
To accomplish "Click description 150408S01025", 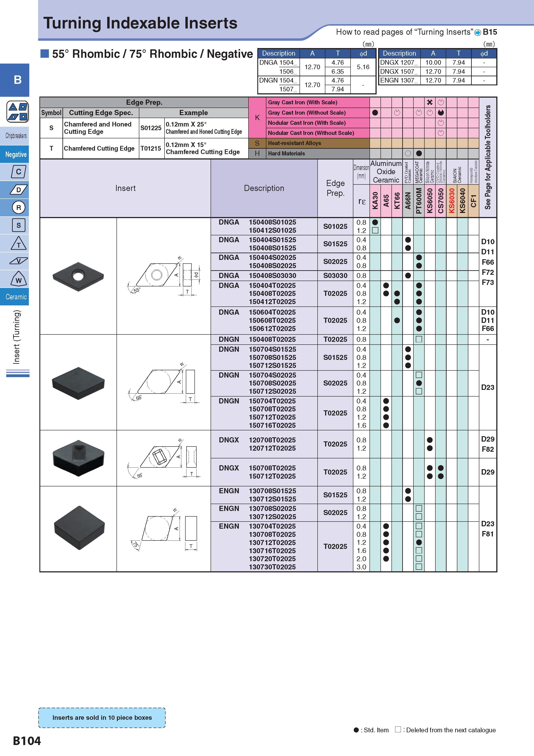I will [272, 222].
